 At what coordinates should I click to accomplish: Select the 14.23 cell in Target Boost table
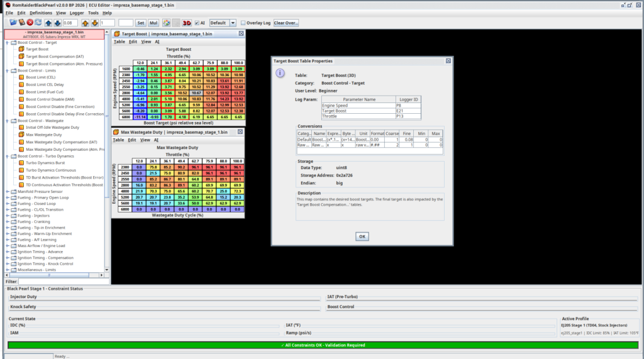pos(224,99)
